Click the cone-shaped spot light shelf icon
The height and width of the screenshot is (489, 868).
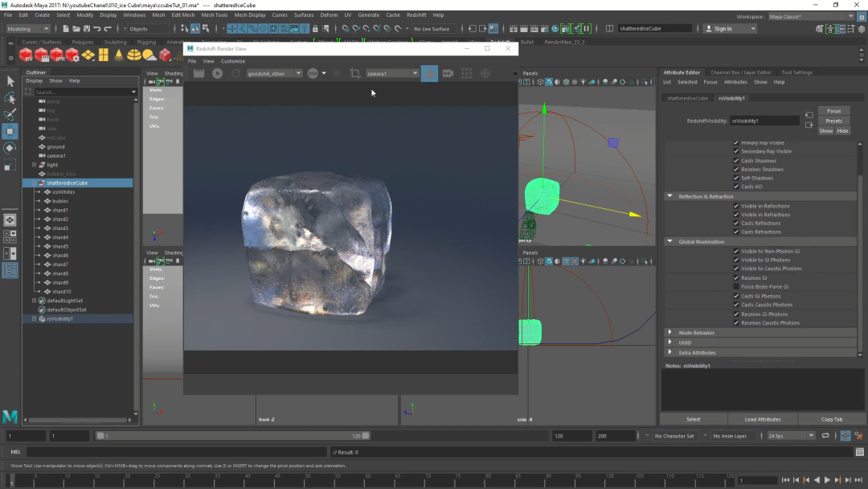[118, 55]
